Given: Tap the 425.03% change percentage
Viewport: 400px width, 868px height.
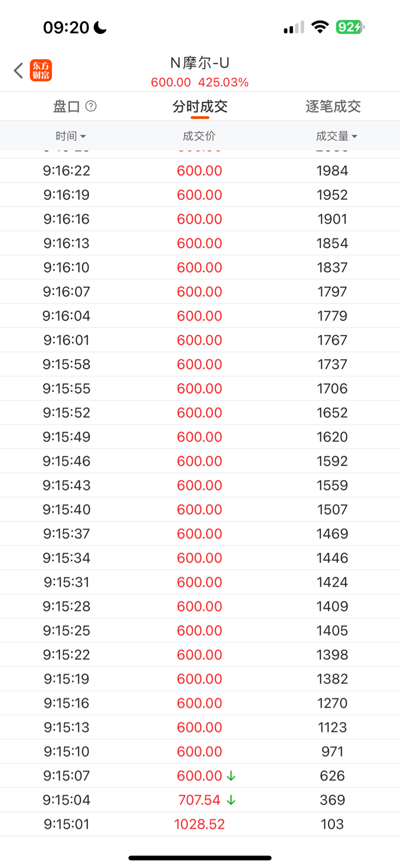Looking at the screenshot, I should pyautogui.click(x=223, y=82).
